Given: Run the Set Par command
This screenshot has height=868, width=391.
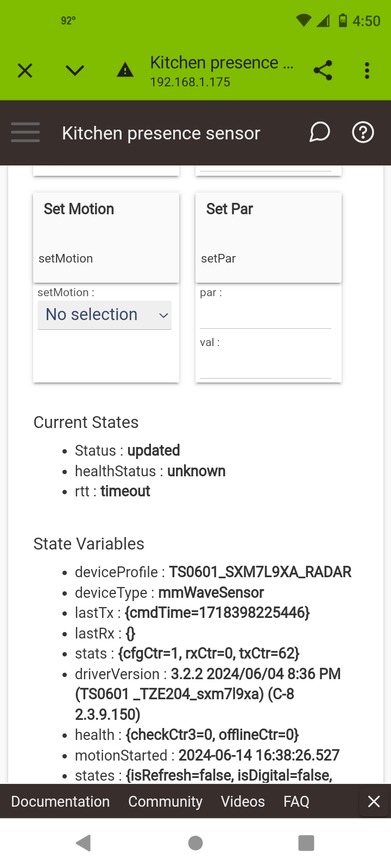Looking at the screenshot, I should (268, 238).
